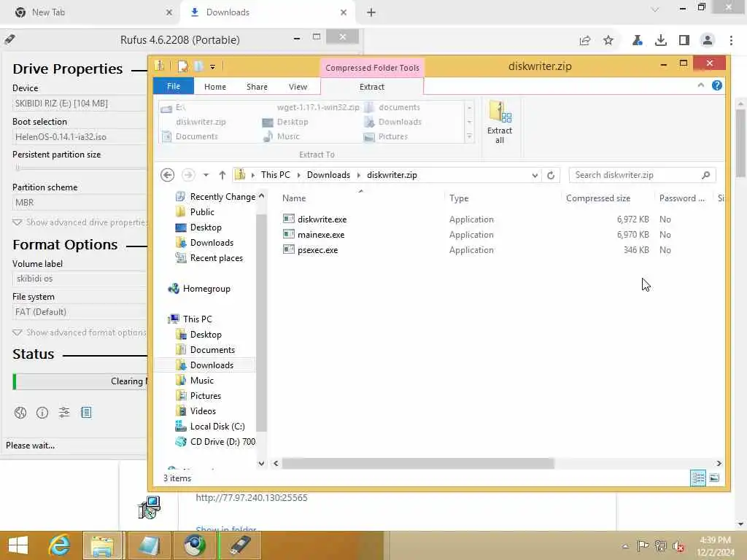This screenshot has height=560, width=747.
Task: Toggle Chrome side panel icon
Action: (684, 41)
